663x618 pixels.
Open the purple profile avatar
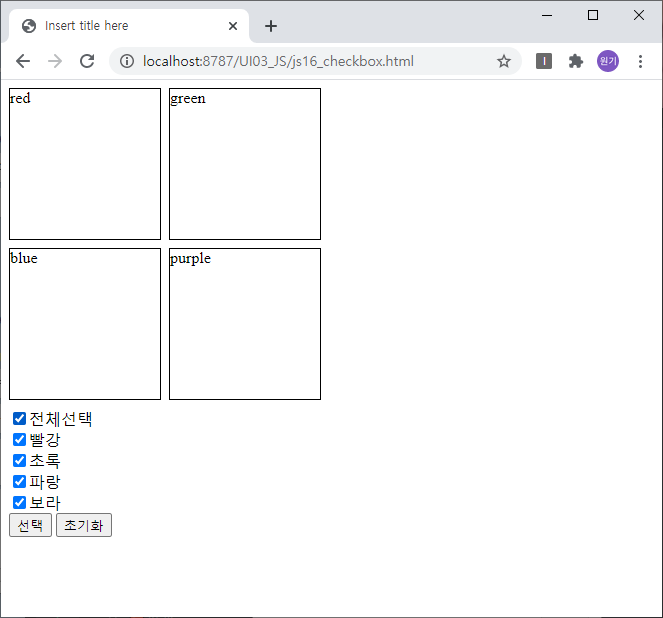(608, 61)
